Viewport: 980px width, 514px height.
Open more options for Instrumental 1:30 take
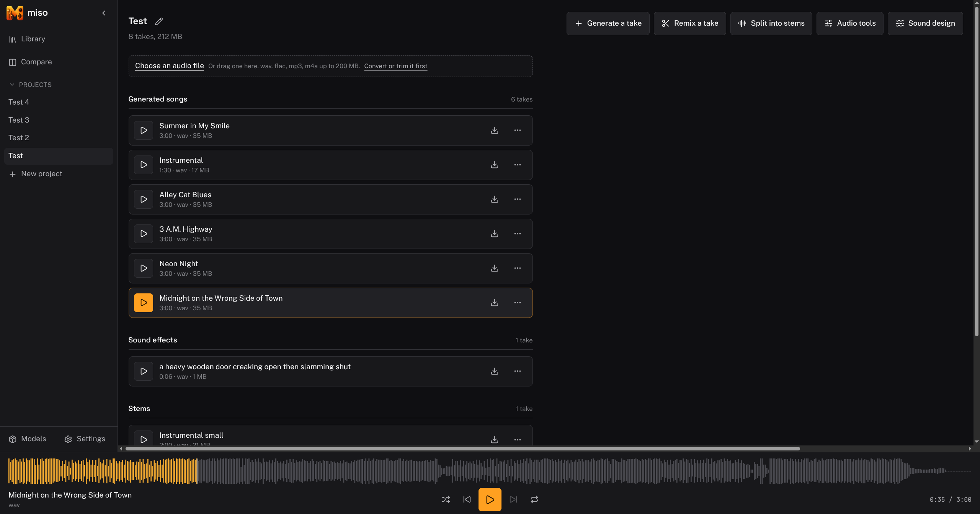pyautogui.click(x=518, y=165)
